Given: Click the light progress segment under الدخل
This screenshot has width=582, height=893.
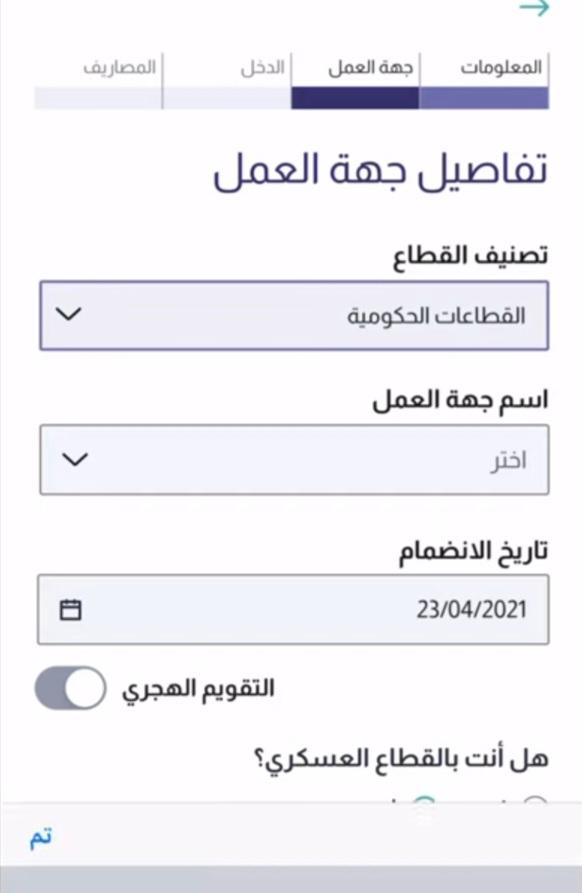Looking at the screenshot, I should 227,98.
